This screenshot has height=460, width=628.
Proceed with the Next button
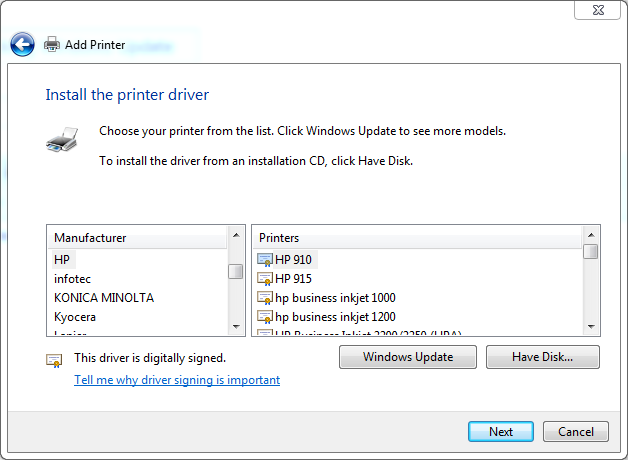click(501, 432)
